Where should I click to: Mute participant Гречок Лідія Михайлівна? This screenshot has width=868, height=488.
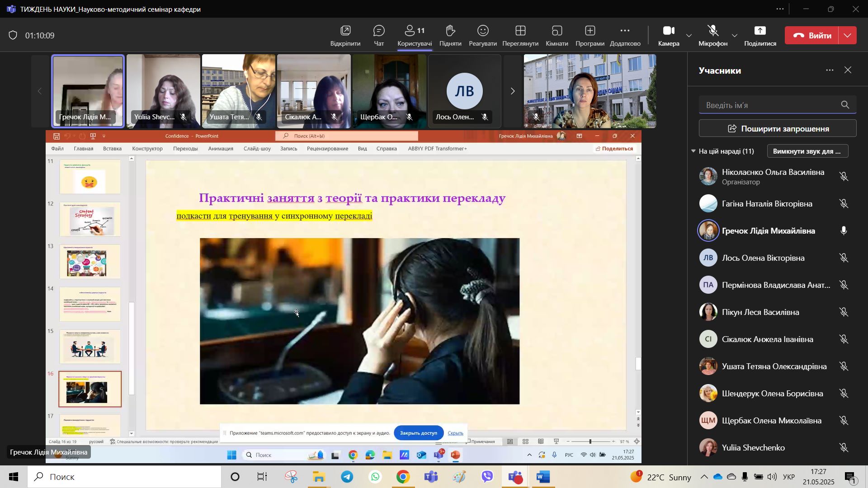point(844,231)
